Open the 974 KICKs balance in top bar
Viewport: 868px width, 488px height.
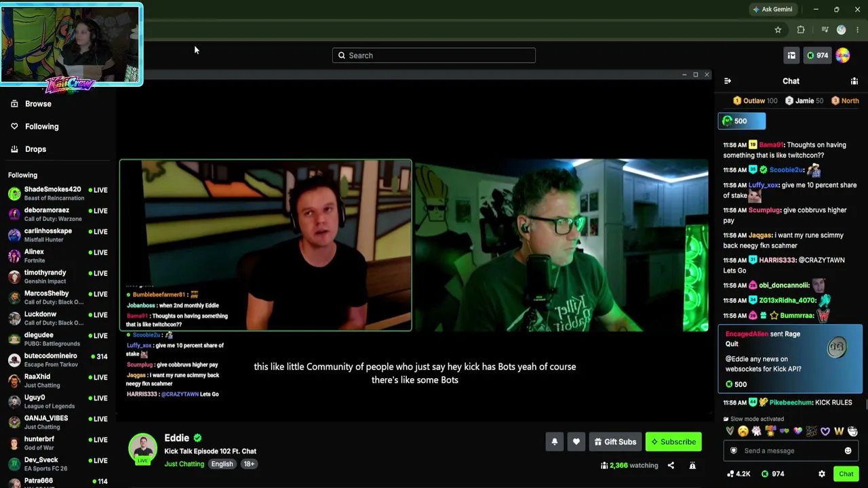click(x=817, y=56)
